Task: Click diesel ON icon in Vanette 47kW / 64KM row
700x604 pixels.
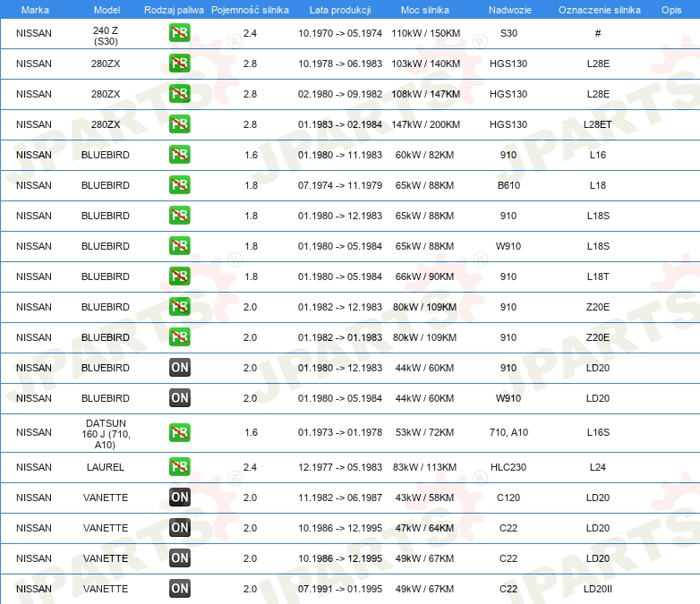Action: (x=179, y=528)
